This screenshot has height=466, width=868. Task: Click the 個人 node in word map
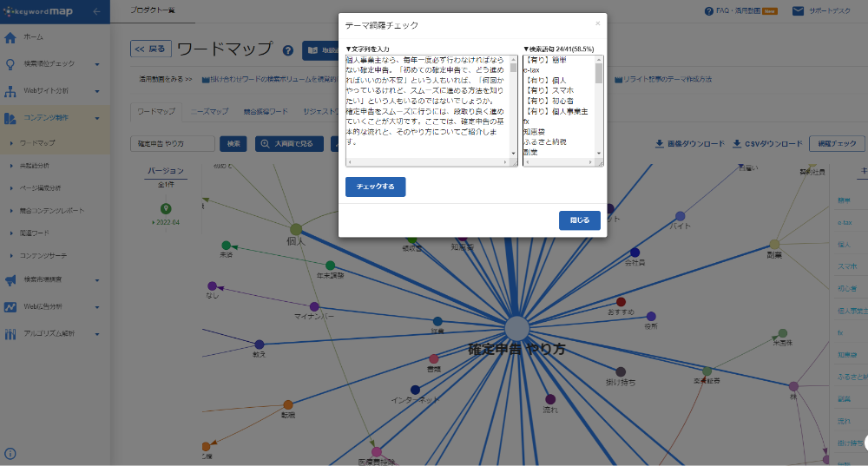296,229
